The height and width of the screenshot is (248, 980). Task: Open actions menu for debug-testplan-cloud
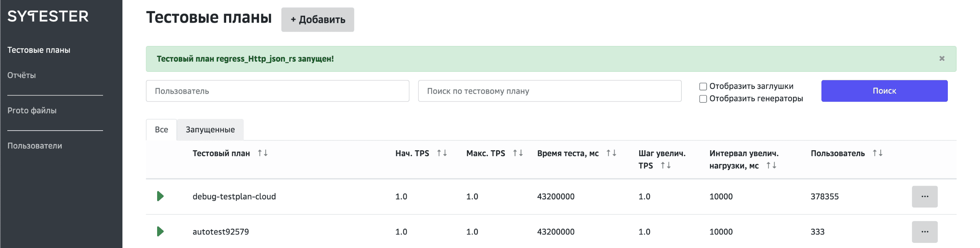coord(924,196)
